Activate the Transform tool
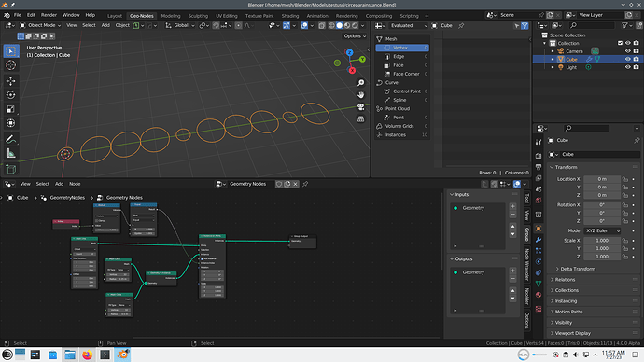Image resolution: width=644 pixels, height=362 pixels. click(x=10, y=123)
